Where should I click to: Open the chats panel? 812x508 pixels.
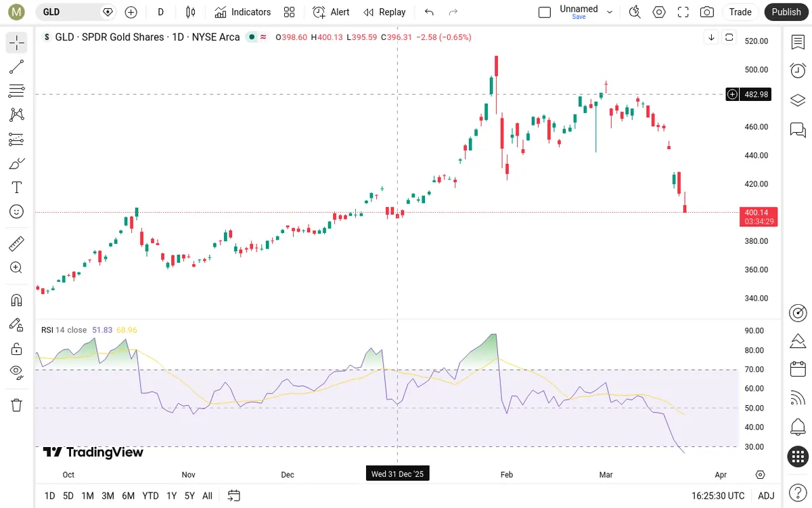pos(798,129)
